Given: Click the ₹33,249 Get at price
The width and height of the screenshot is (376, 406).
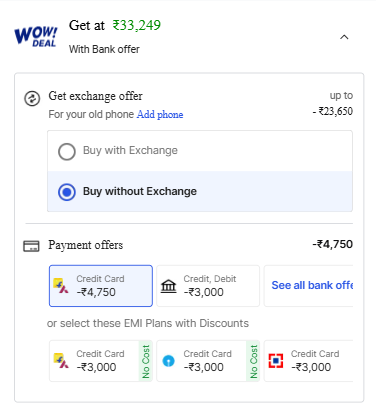Looking at the screenshot, I should [137, 26].
